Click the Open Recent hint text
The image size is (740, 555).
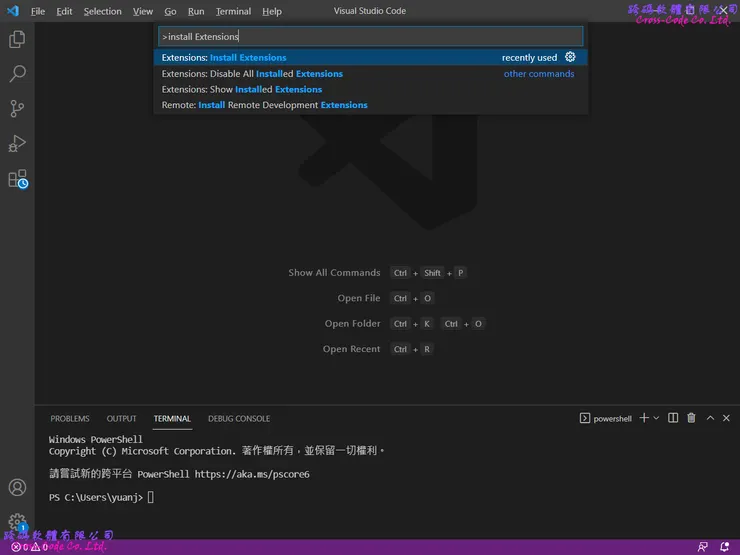(351, 349)
